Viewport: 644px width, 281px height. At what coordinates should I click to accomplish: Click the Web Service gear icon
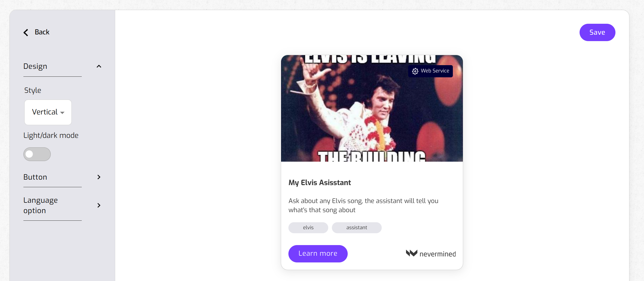415,71
